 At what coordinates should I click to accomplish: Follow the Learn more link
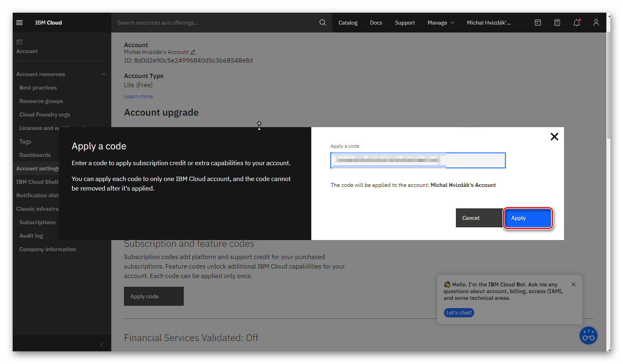tap(138, 96)
